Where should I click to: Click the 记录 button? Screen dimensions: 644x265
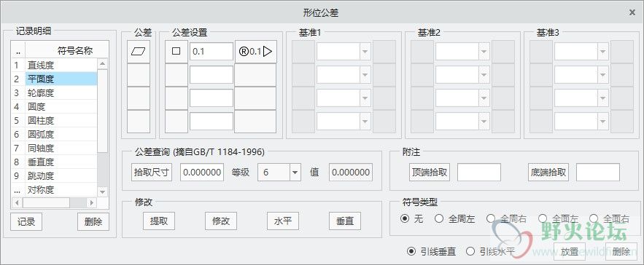click(x=26, y=222)
